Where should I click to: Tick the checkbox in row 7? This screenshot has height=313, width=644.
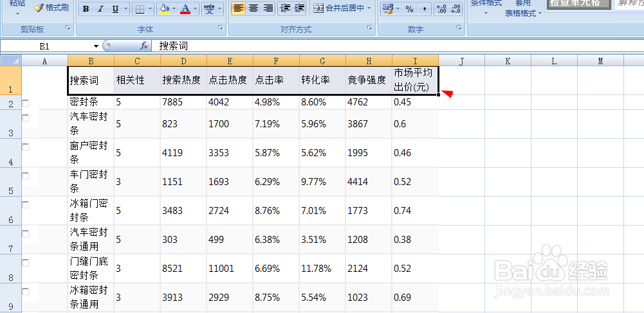(26, 233)
